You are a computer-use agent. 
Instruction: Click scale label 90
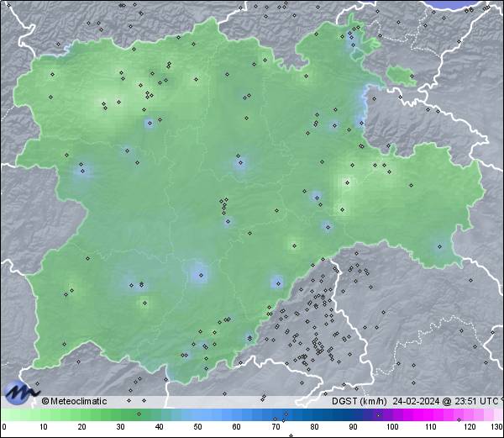pyautogui.click(x=353, y=427)
